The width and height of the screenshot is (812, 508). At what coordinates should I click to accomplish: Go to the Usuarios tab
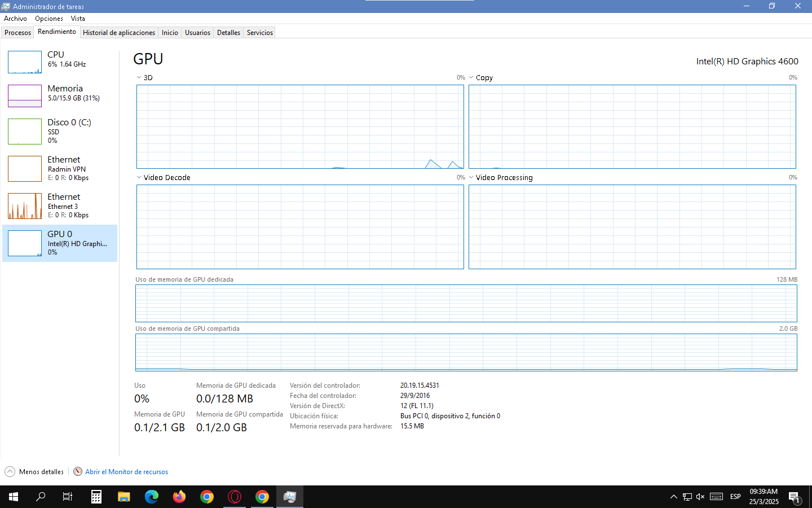pos(197,33)
